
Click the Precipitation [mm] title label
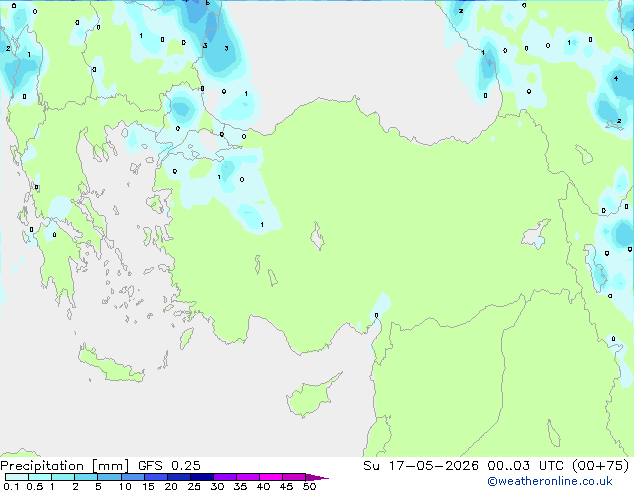tap(65, 466)
